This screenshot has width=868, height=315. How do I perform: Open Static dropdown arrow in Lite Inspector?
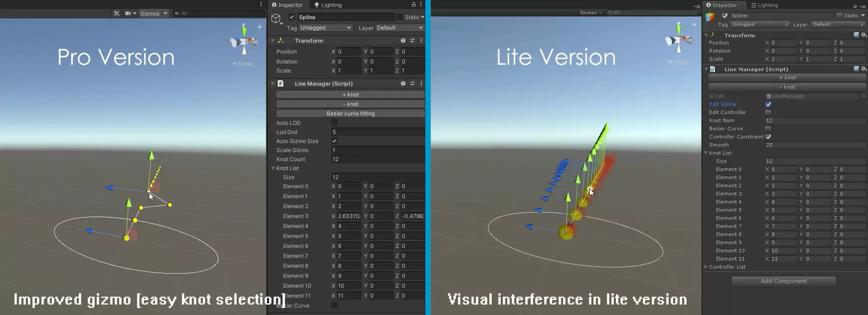click(x=863, y=15)
